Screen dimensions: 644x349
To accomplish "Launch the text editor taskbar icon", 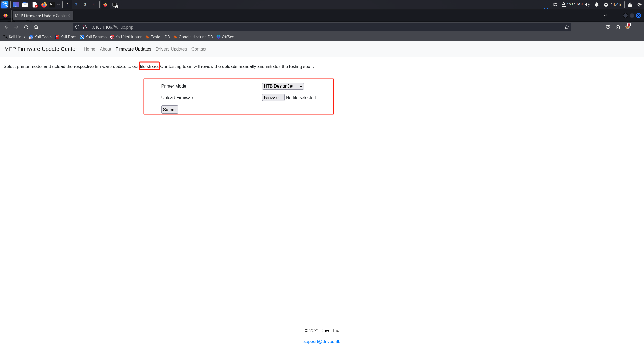I will click(35, 5).
